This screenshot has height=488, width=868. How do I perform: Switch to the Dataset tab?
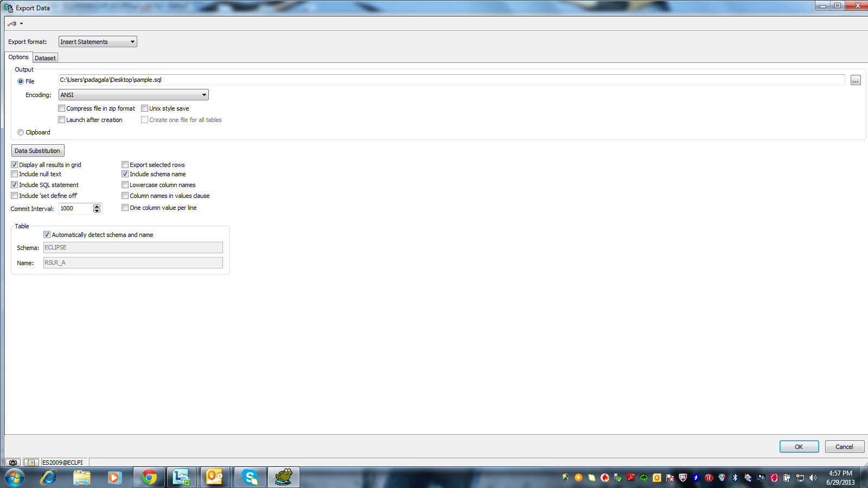(x=45, y=58)
